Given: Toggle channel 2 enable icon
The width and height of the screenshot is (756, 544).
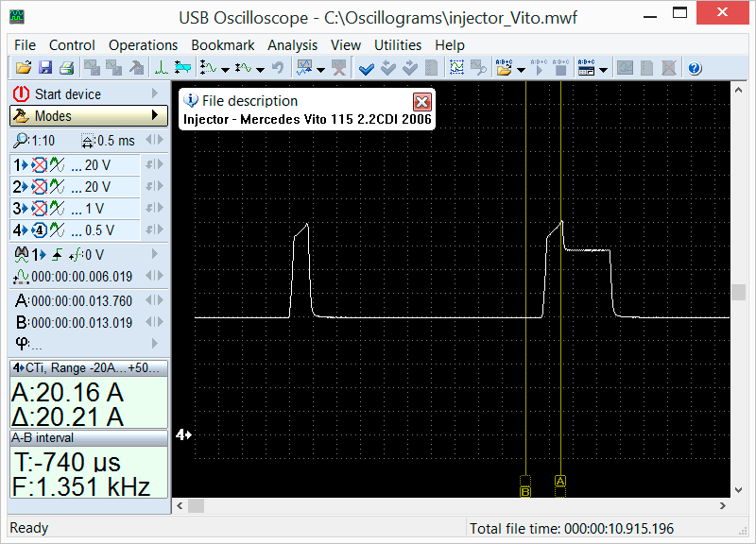Looking at the screenshot, I should (x=40, y=187).
